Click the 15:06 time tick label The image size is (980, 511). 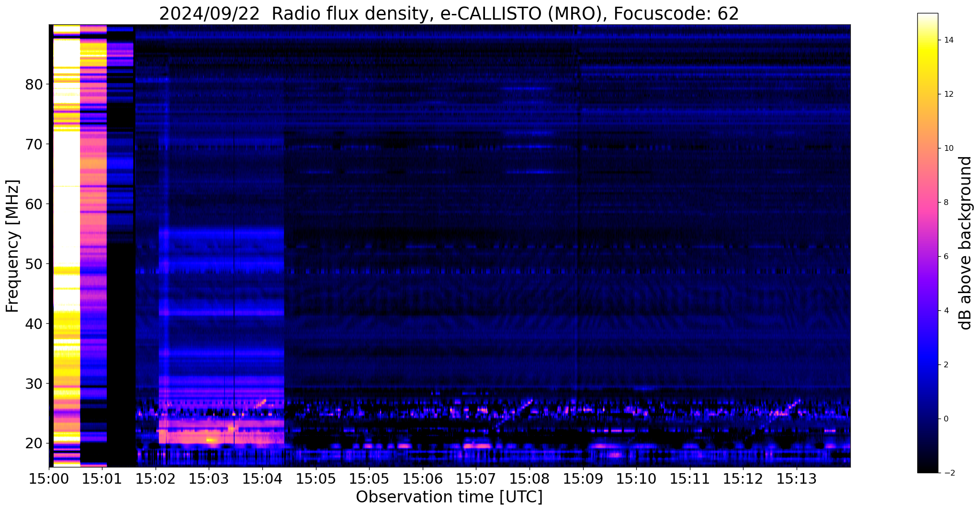pos(422,478)
